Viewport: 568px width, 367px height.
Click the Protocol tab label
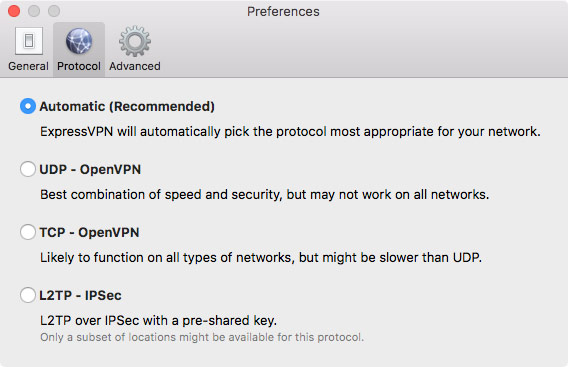[x=79, y=66]
